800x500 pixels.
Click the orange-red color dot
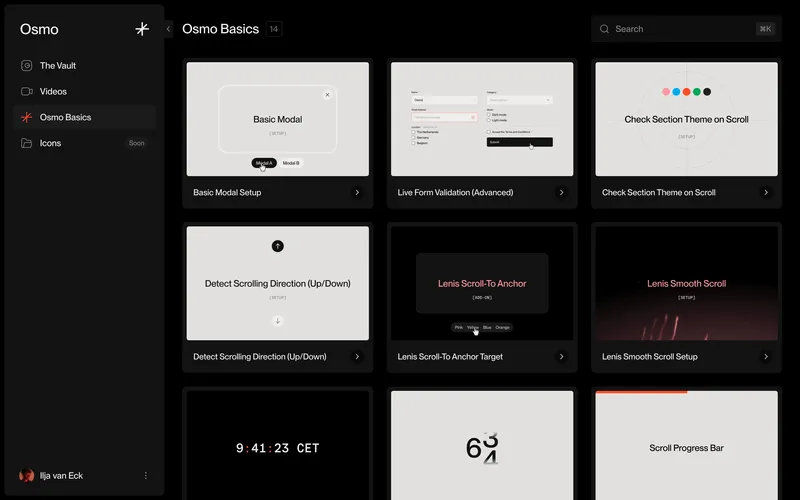[687, 92]
